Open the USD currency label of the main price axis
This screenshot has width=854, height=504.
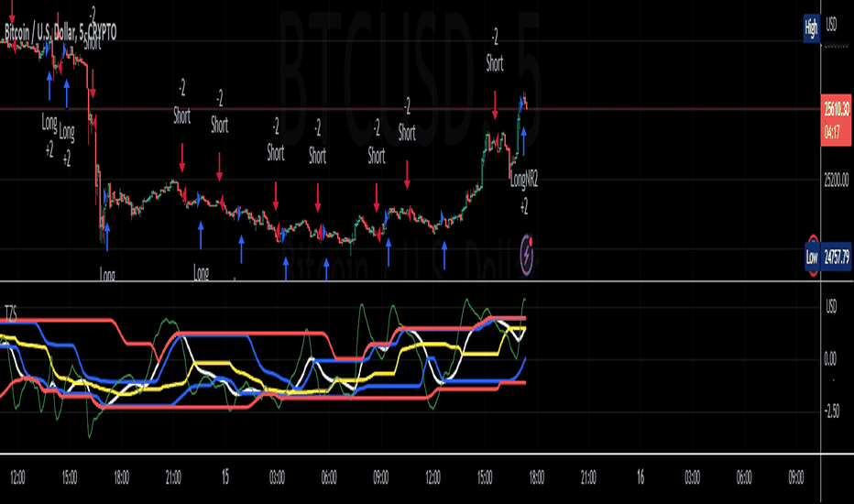(x=831, y=25)
